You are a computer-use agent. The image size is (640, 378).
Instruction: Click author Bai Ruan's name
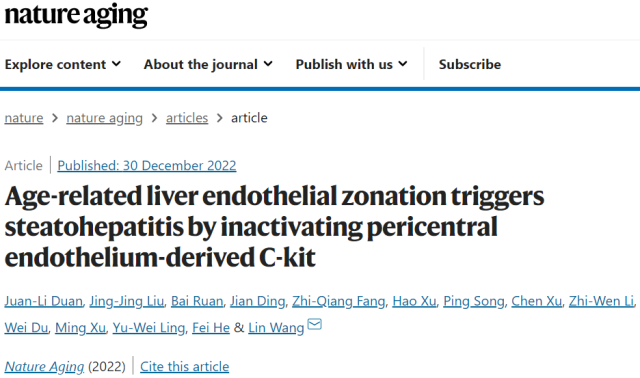pyautogui.click(x=197, y=301)
